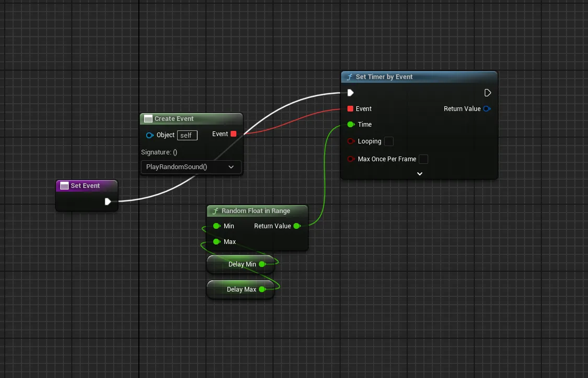Image resolution: width=588 pixels, height=378 pixels.
Task: Click the Delay Max variable output pin
Action: coord(262,290)
